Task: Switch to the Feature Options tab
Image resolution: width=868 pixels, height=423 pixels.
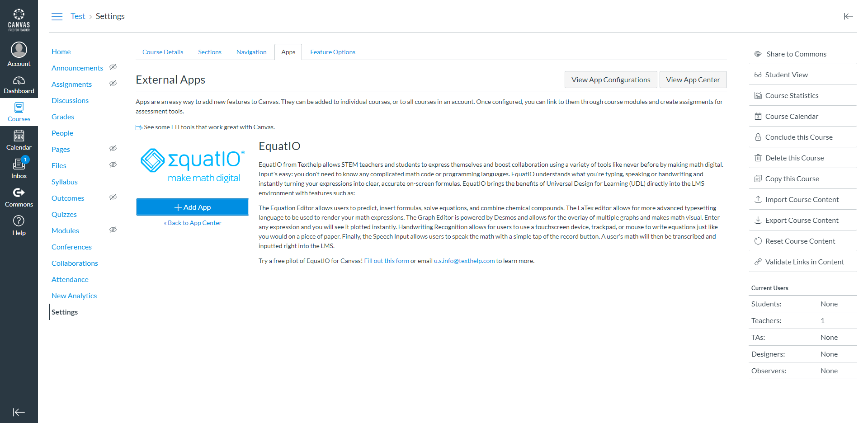Action: pyautogui.click(x=333, y=52)
